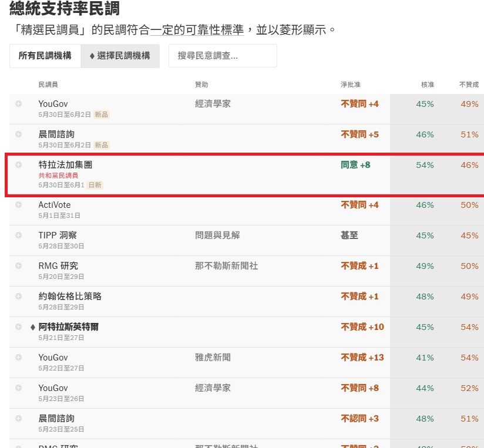This screenshot has height=448, width=484.
Task: Click the 共和黨民調員 label under 特拉法加集團
Action: tap(58, 176)
